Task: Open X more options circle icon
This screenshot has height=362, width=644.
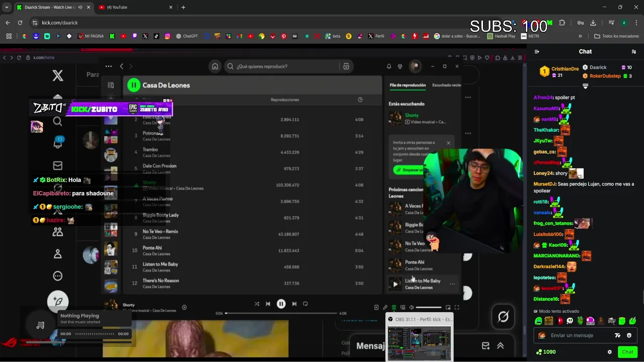Action: pos(58,276)
